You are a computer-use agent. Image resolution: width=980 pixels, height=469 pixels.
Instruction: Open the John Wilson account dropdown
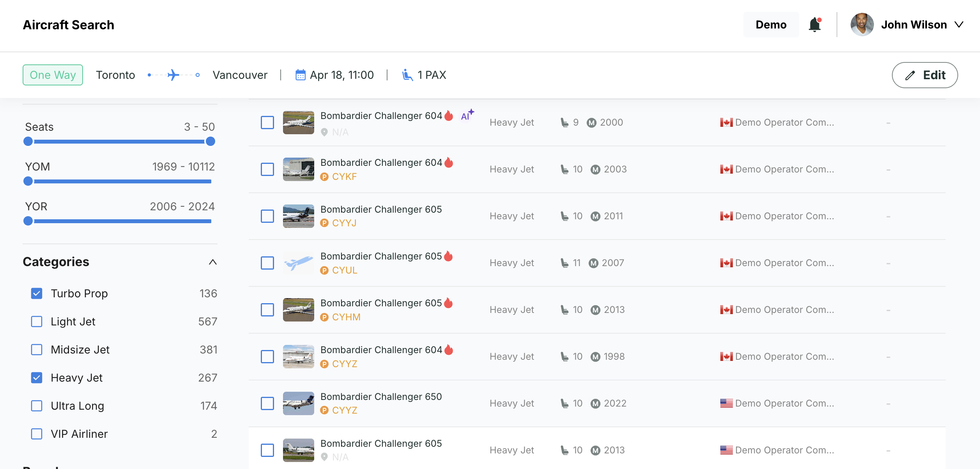tap(959, 25)
